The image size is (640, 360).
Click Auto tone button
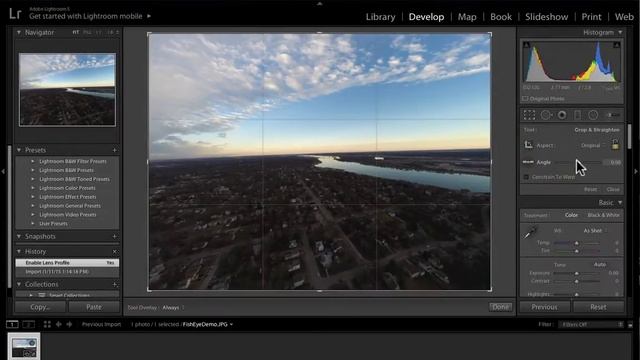(x=600, y=264)
